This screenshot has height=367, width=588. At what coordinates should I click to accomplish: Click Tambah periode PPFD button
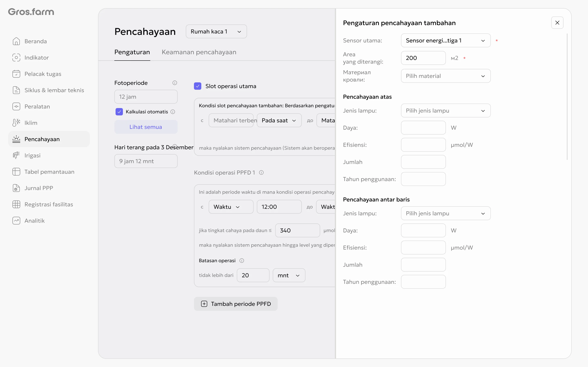point(236,304)
